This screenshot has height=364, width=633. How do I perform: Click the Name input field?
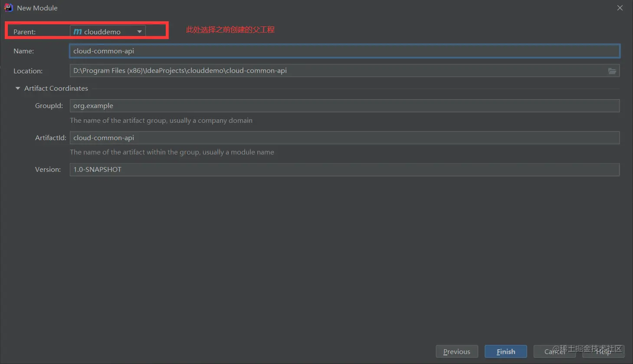[x=344, y=51]
